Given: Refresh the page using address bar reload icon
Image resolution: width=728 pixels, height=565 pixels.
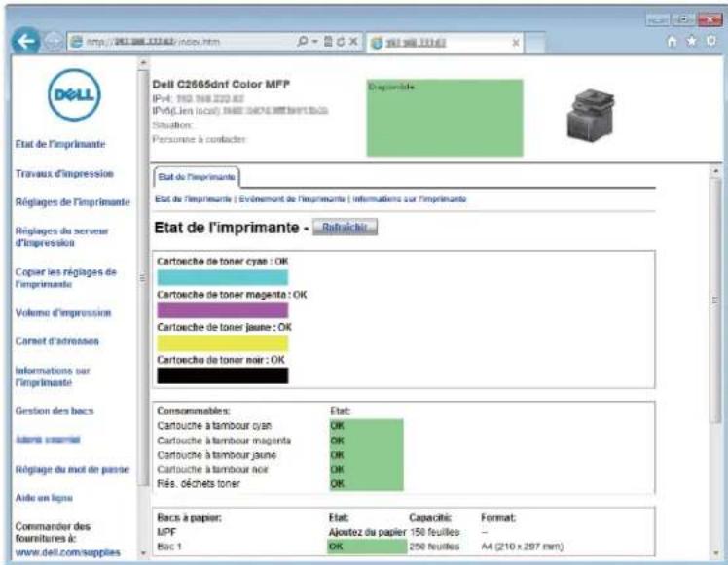Looking at the screenshot, I should pyautogui.click(x=341, y=41).
